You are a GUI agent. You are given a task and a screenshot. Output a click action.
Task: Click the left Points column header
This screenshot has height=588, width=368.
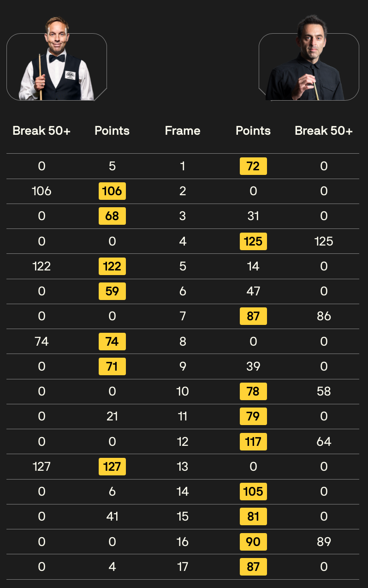(x=112, y=131)
